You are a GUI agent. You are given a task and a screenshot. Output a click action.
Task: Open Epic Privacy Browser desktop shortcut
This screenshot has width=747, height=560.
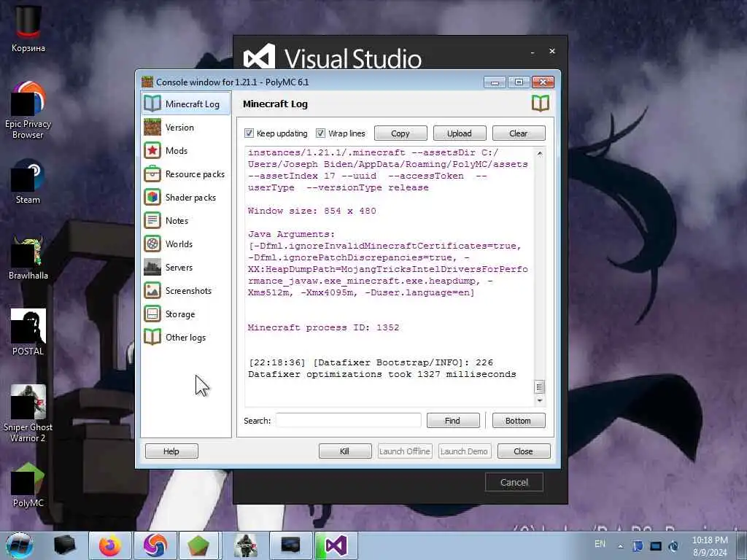point(28,111)
